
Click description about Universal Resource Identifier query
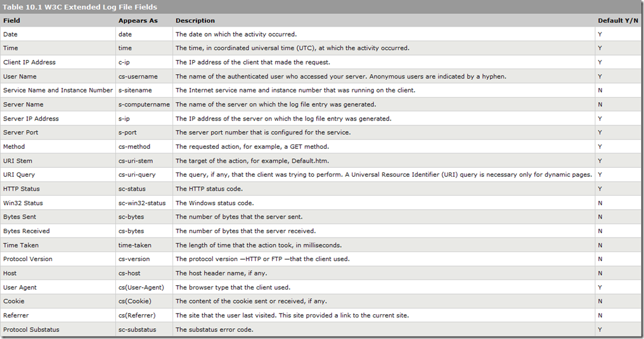coord(384,175)
